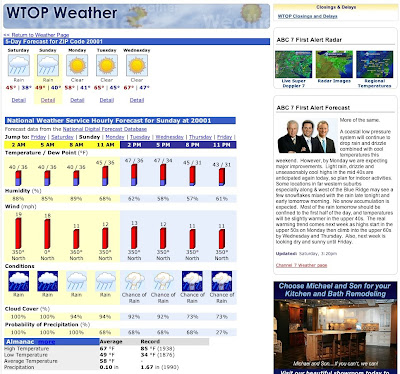Click the Sunday rain forecast icon
Viewport: 400px width, 374px height.
tap(48, 65)
